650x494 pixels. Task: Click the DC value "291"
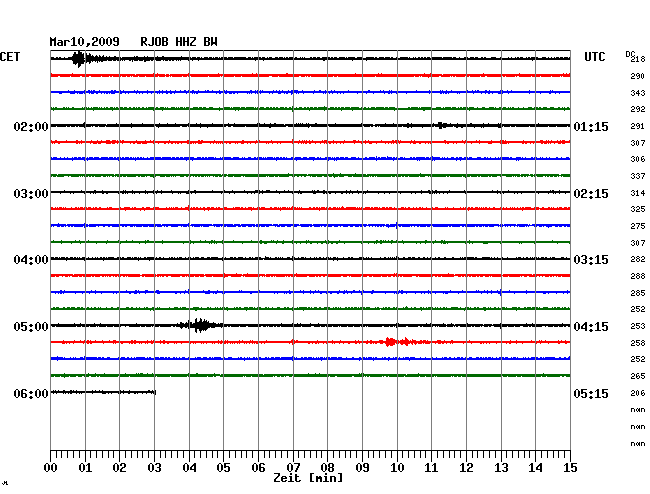click(x=638, y=126)
